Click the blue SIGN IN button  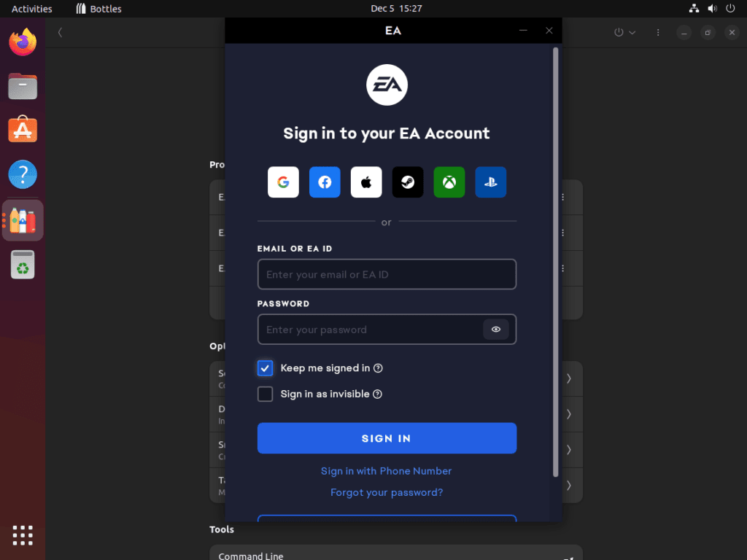click(x=387, y=438)
